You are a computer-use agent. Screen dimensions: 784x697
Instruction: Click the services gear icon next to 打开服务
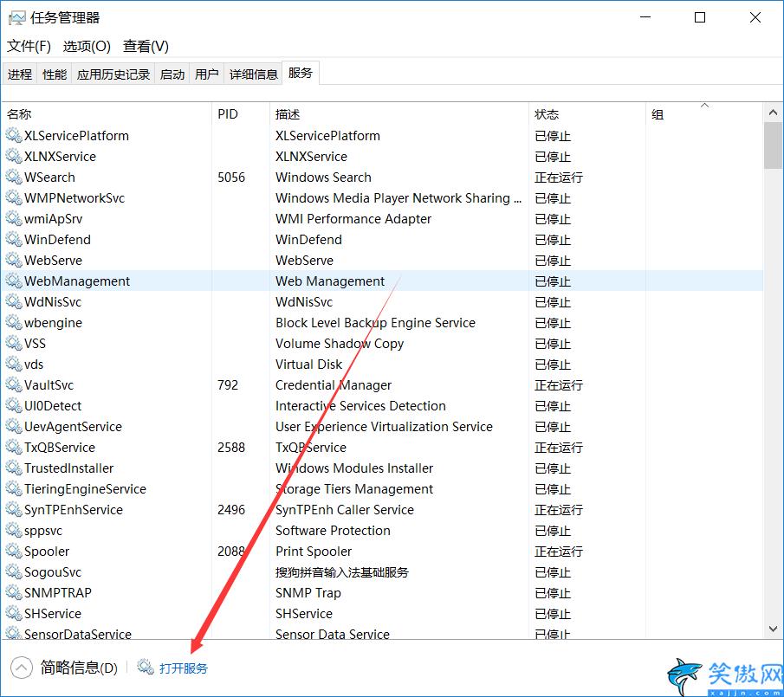(146, 667)
